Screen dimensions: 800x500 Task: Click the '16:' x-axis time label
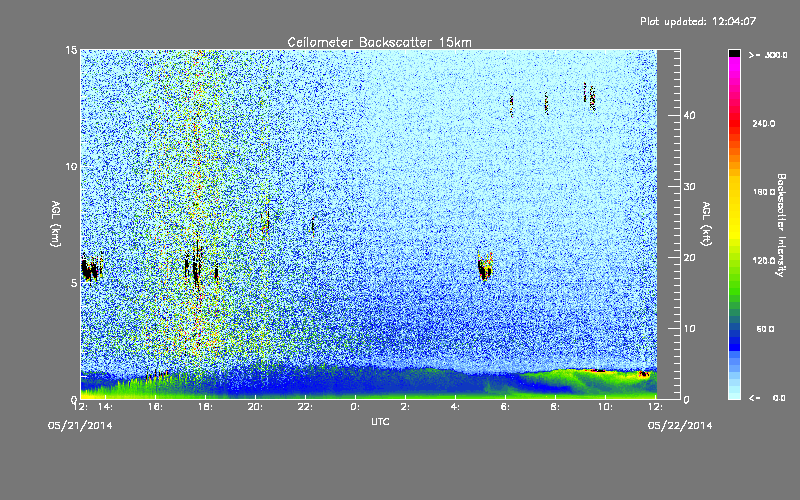[156, 407]
